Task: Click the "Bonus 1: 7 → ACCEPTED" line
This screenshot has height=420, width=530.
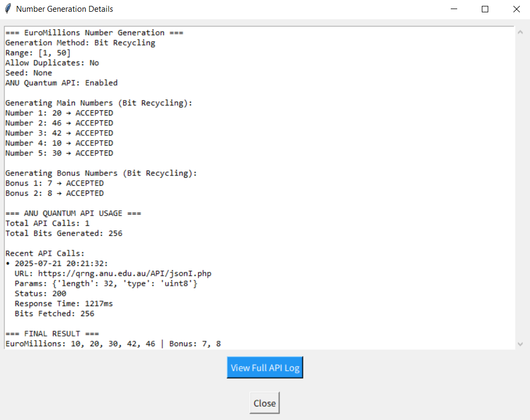Action: (55, 183)
